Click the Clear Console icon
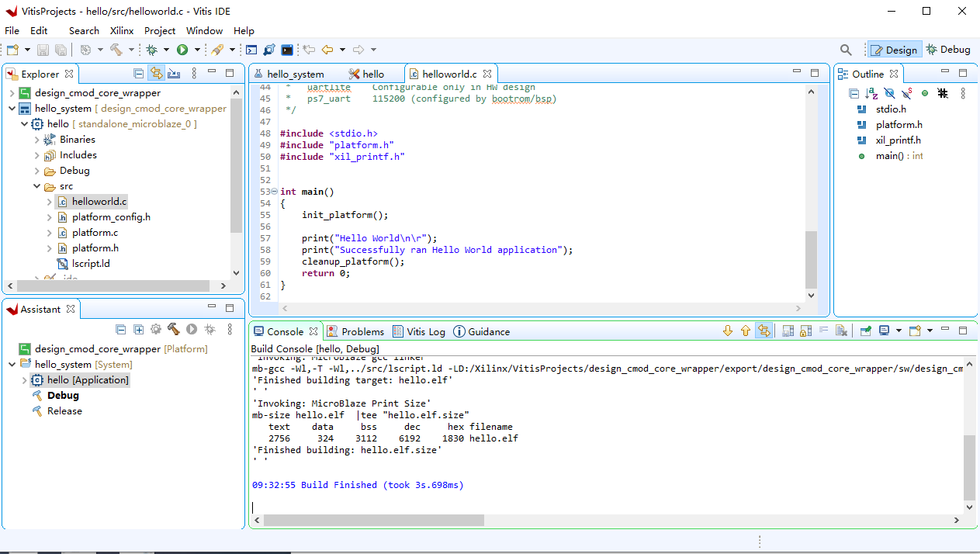The width and height of the screenshot is (980, 554). click(841, 331)
